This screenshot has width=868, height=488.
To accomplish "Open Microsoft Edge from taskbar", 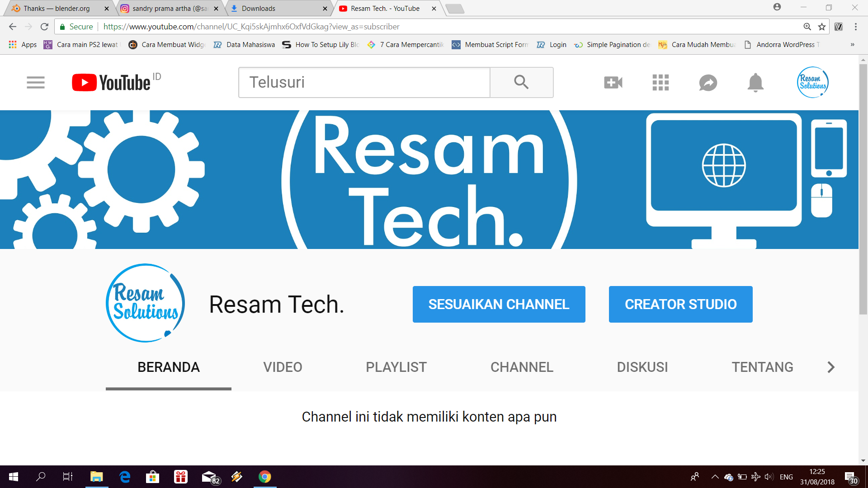I will coord(125,477).
